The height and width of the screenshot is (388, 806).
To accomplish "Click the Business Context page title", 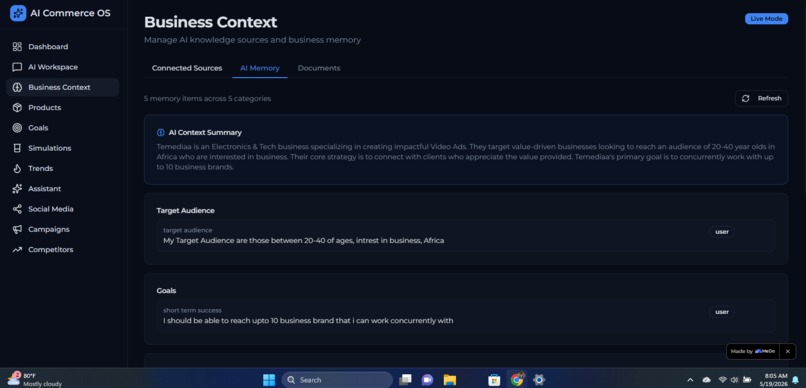I will pyautogui.click(x=210, y=22).
